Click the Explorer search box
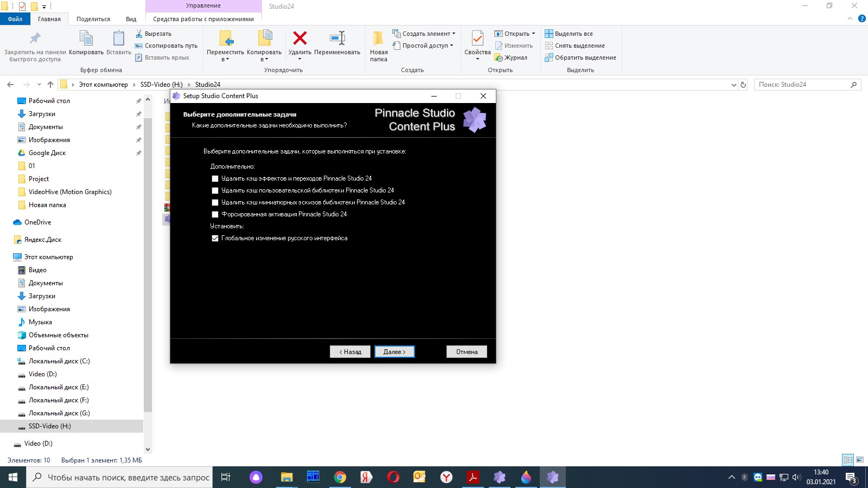868x488 pixels. click(808, 85)
